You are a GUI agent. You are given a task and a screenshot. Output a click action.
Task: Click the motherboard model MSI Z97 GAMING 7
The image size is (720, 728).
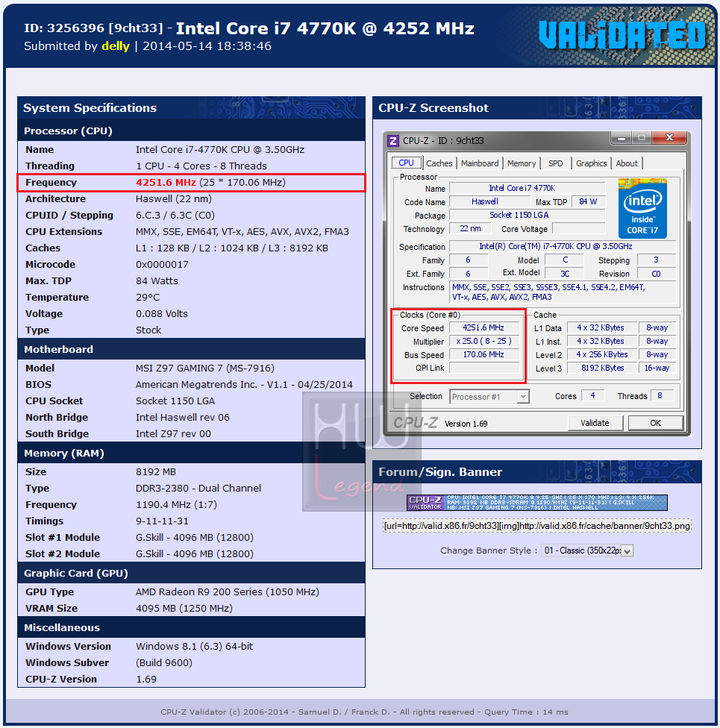[x=205, y=368]
